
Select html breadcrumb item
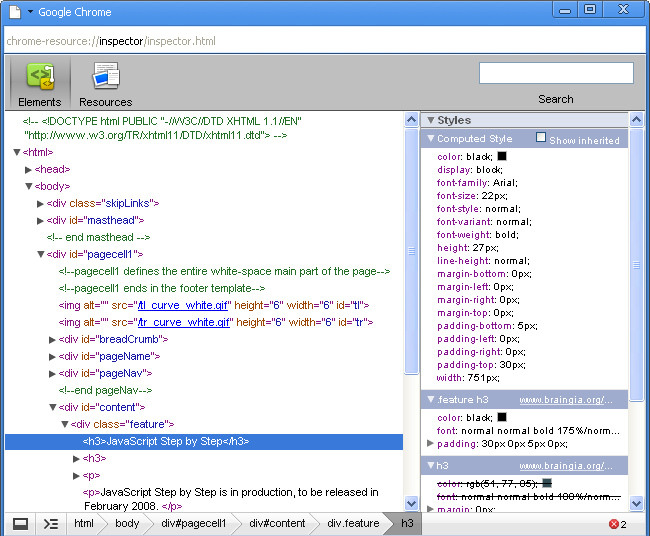84,524
